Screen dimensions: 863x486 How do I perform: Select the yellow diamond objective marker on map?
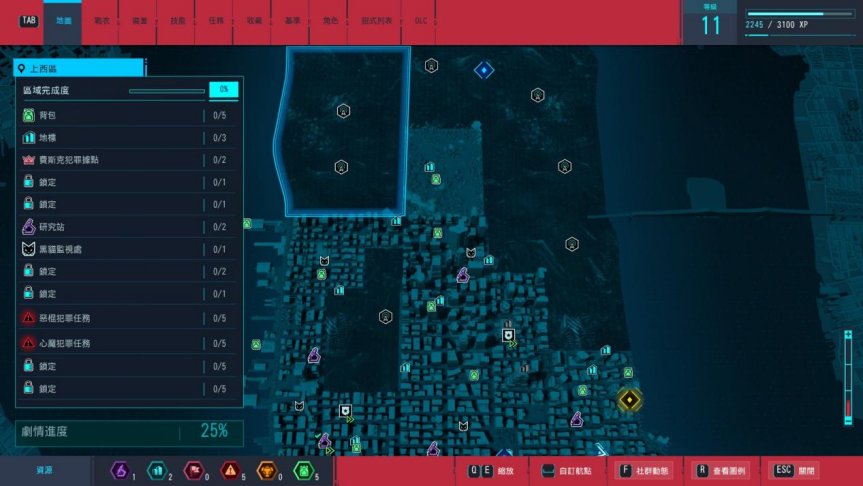point(629,400)
